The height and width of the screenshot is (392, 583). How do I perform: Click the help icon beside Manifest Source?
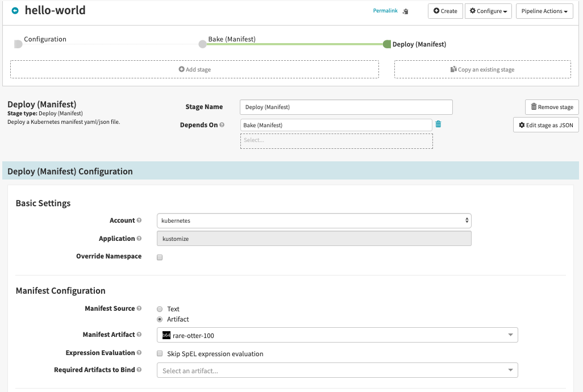coord(139,308)
